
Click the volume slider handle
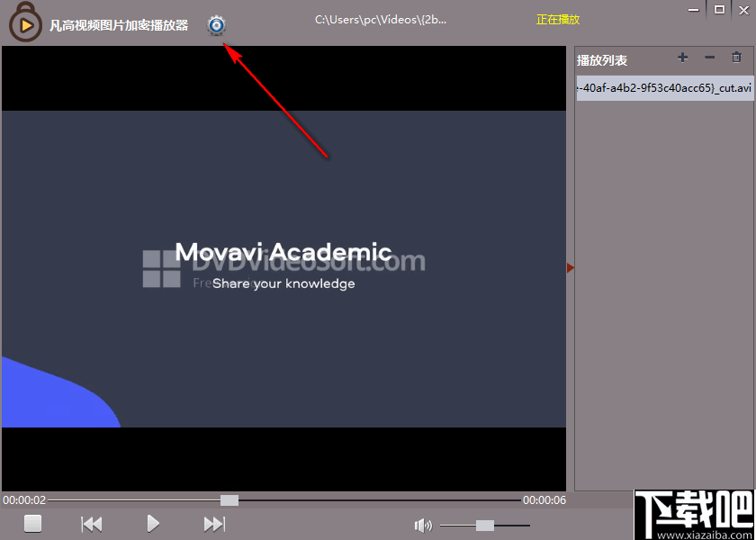click(x=485, y=526)
